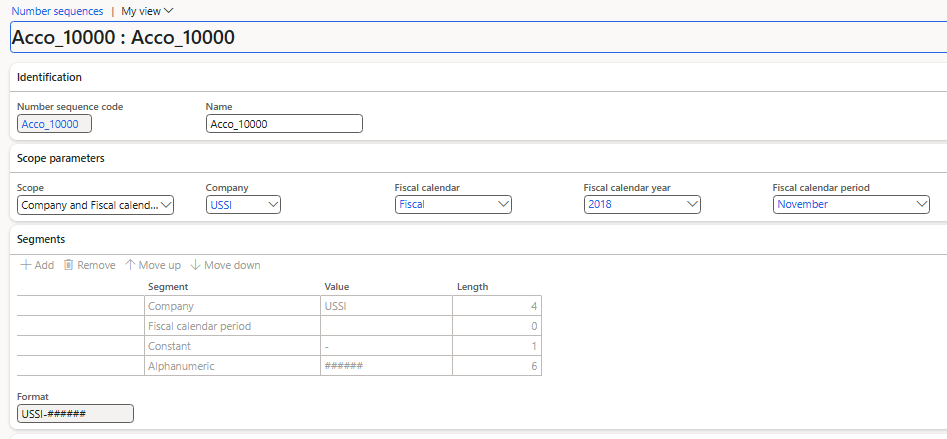Select the Alphanumeric segment row
947x439 pixels.
pos(279,366)
